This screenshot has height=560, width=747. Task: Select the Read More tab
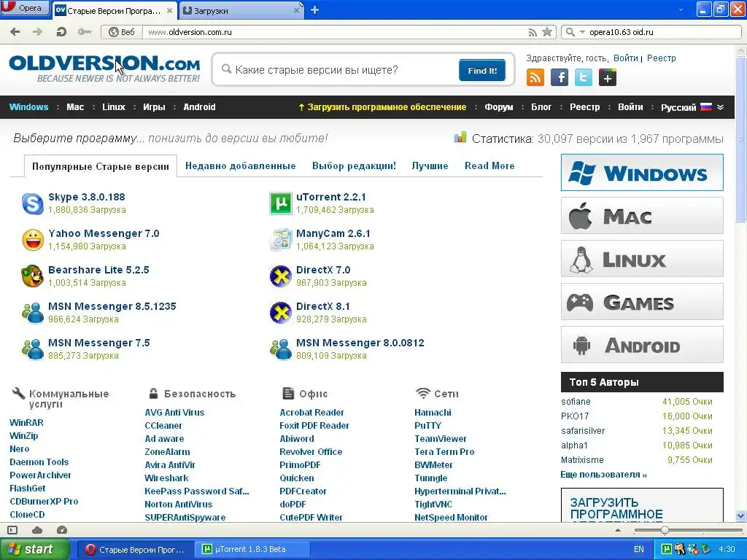489,166
